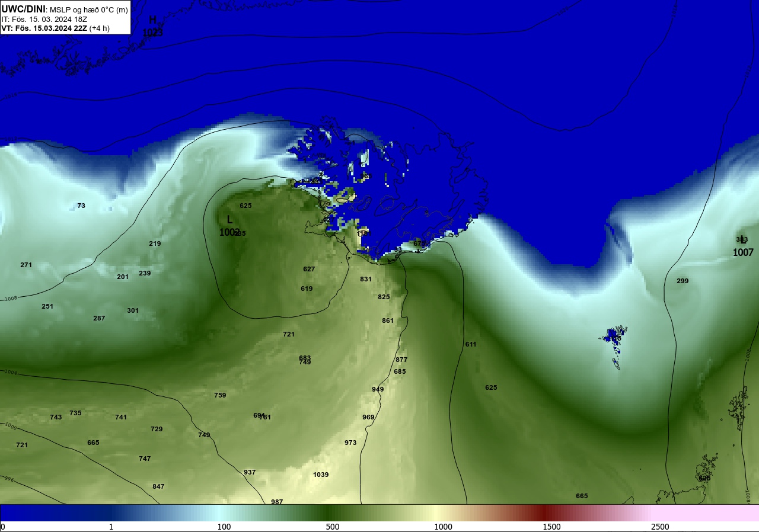Click the '500' tick on the color scale

(x=333, y=527)
